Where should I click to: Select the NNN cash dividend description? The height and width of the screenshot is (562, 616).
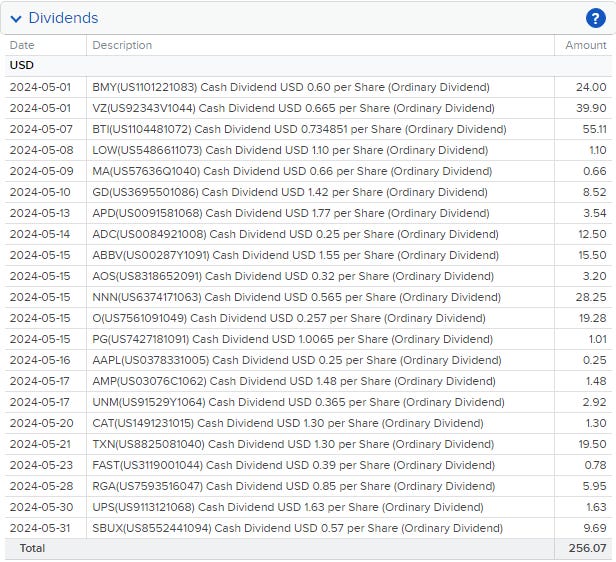pos(297,297)
